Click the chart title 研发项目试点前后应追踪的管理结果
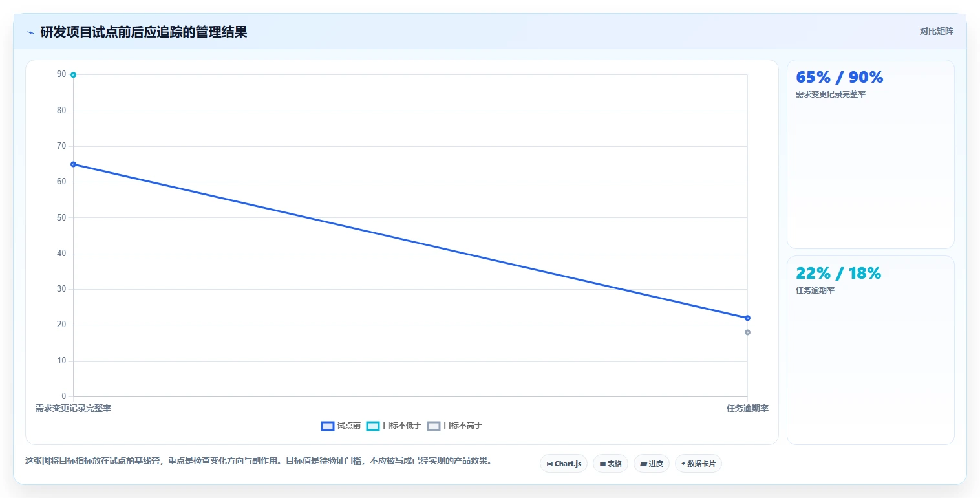The image size is (980, 498). 144,32
